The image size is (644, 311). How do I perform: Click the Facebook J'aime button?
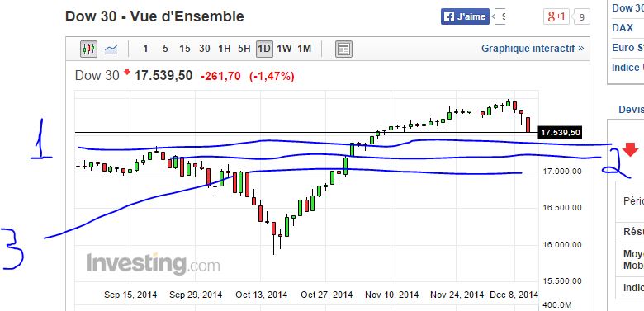pos(466,16)
